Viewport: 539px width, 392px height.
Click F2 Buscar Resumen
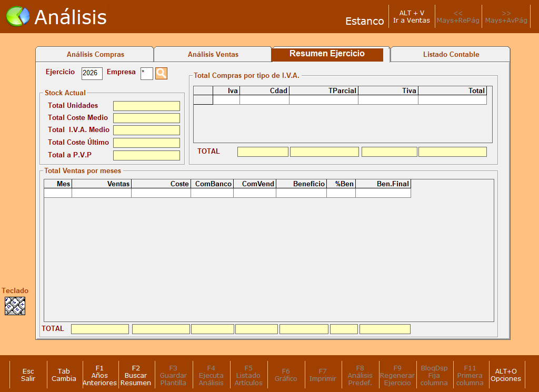[x=136, y=375]
